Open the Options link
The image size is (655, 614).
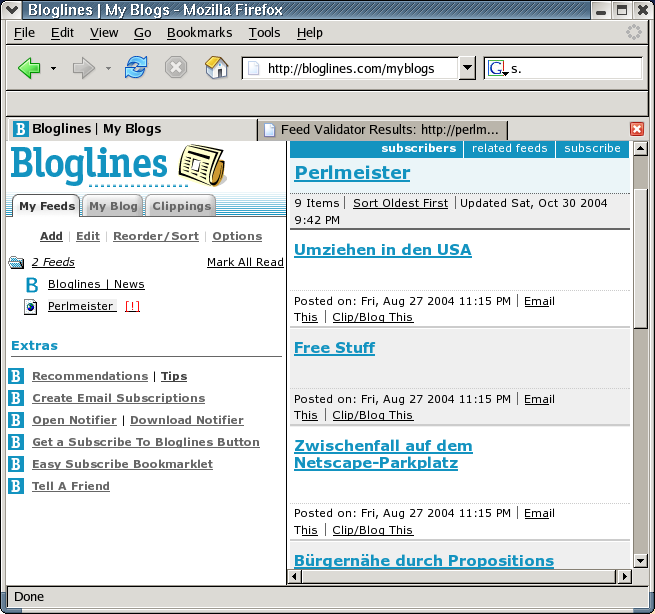(x=237, y=236)
